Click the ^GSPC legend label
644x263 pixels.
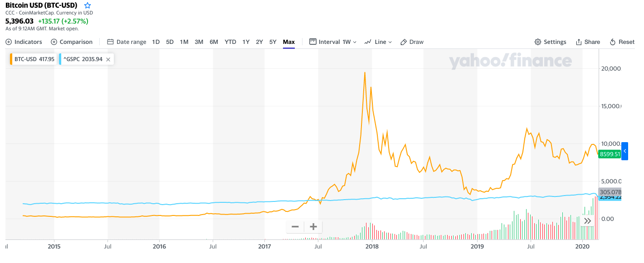pyautogui.click(x=83, y=59)
